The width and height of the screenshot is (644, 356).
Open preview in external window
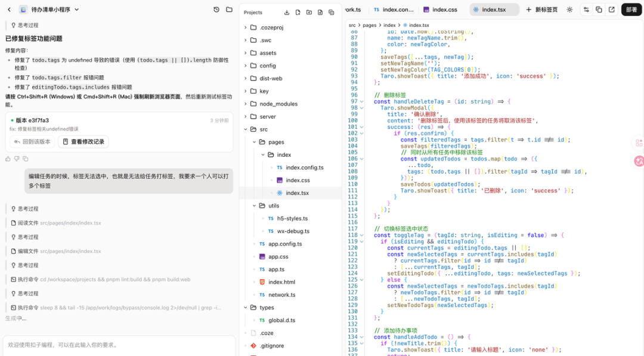click(x=612, y=10)
